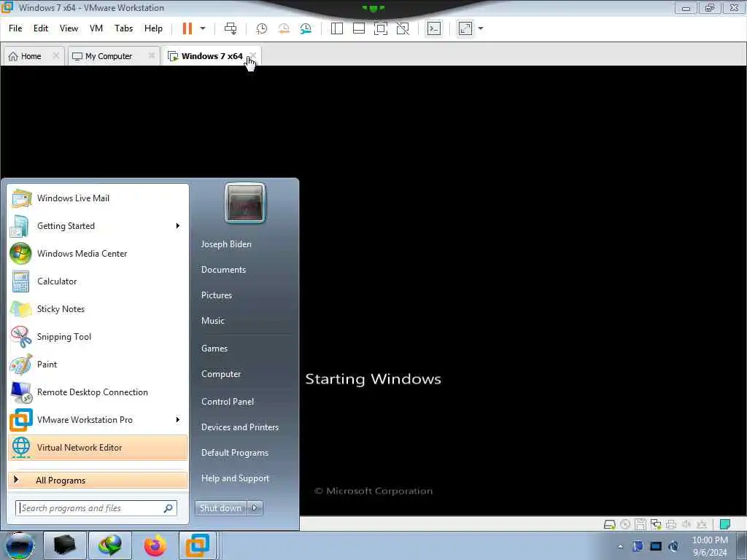The height and width of the screenshot is (560, 747).
Task: Click the Windows Start orb
Action: (19, 545)
